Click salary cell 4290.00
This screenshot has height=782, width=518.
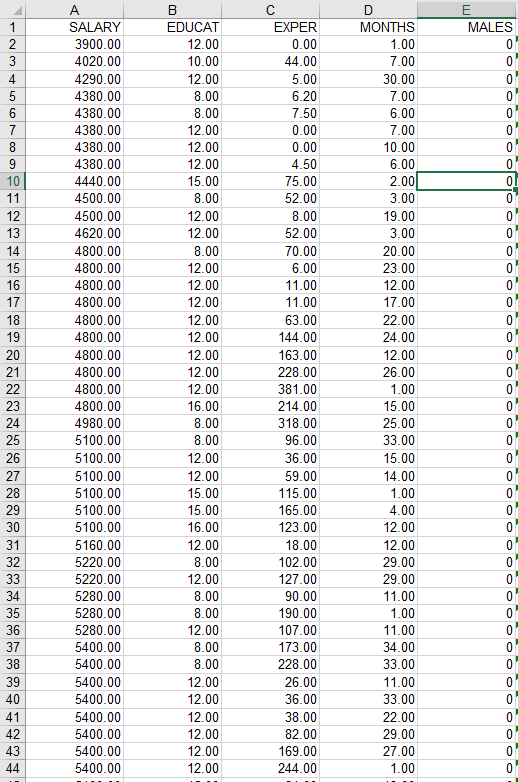[x=74, y=79]
